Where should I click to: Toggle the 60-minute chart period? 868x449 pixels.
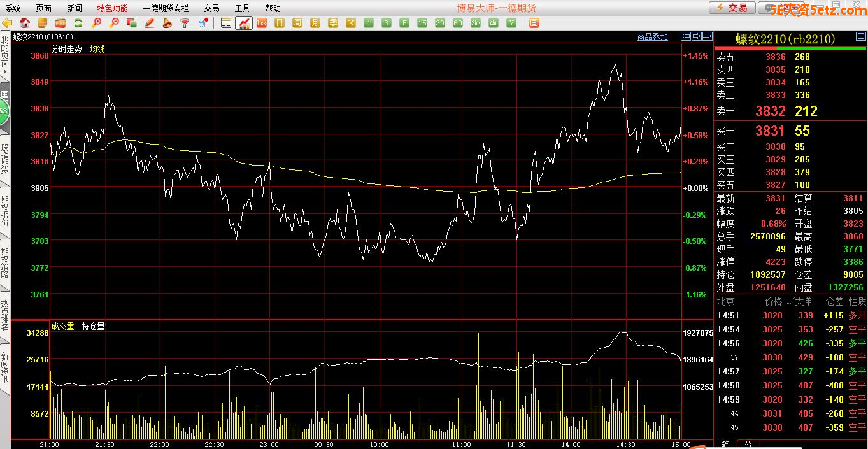(x=457, y=23)
